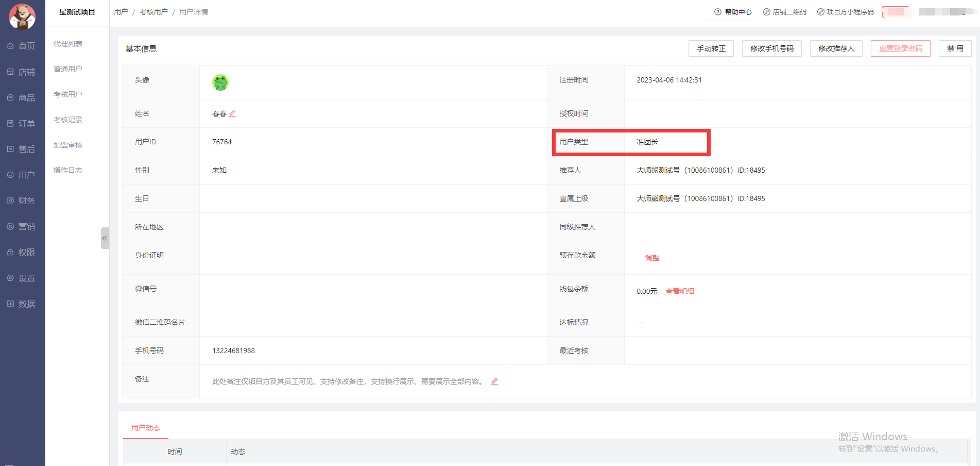
Task: Click the pencil icon next to name 春春
Action: tap(232, 113)
